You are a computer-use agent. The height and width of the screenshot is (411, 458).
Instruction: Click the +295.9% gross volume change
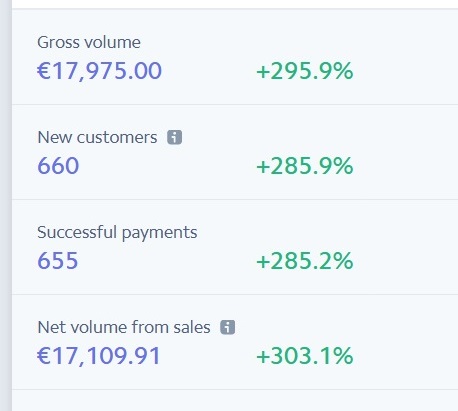(x=305, y=71)
